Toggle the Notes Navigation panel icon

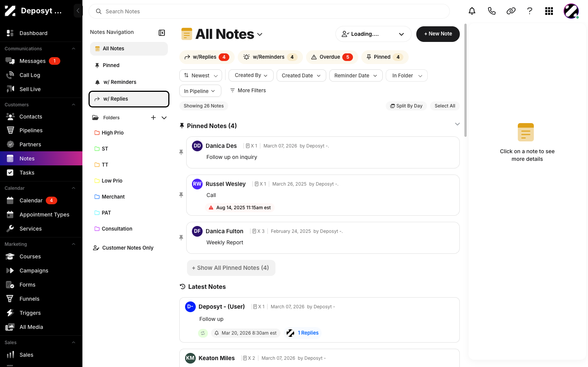coord(162,33)
